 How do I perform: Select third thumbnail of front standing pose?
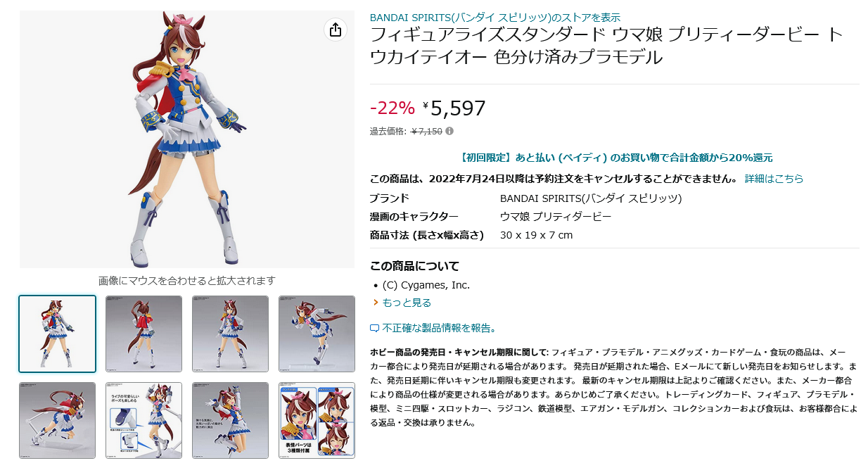click(230, 334)
